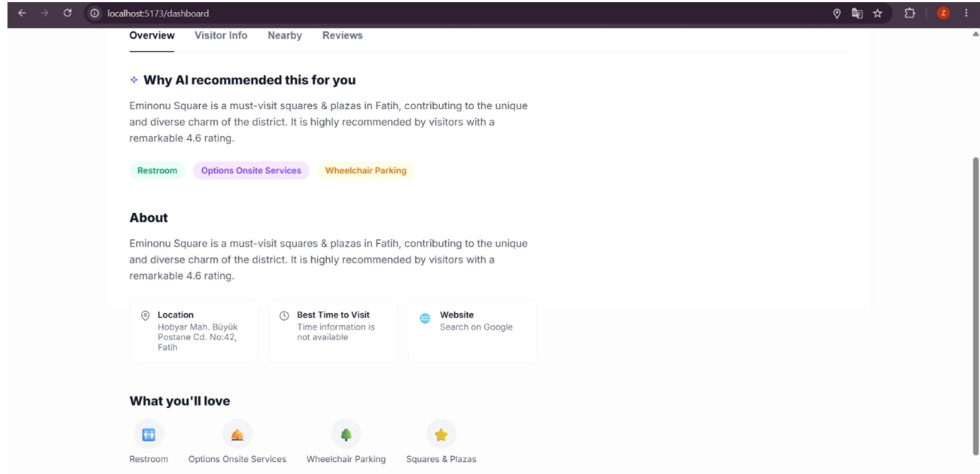Click the orange Wheelchair Parking tag
This screenshot has width=980, height=474.
pyautogui.click(x=366, y=170)
